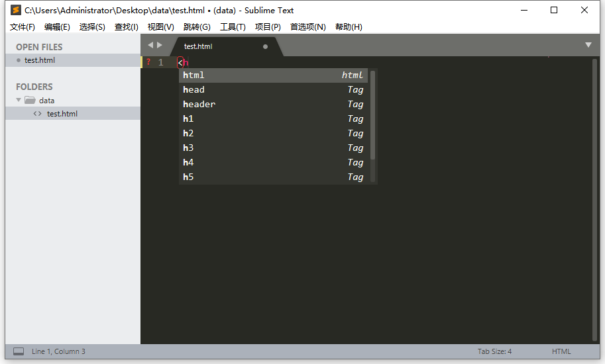Click the unsaved dot on test.html tab
The width and height of the screenshot is (605, 364).
(x=265, y=46)
